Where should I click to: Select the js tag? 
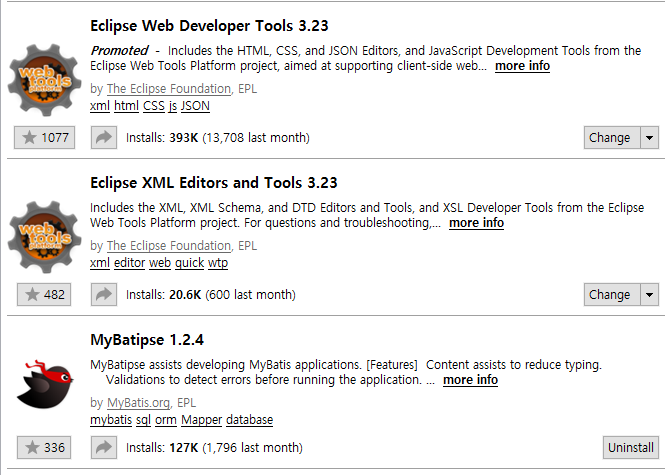(x=172, y=106)
